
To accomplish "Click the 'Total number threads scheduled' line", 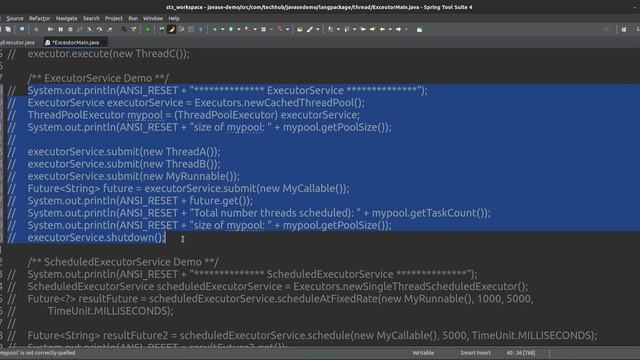I will [259, 213].
